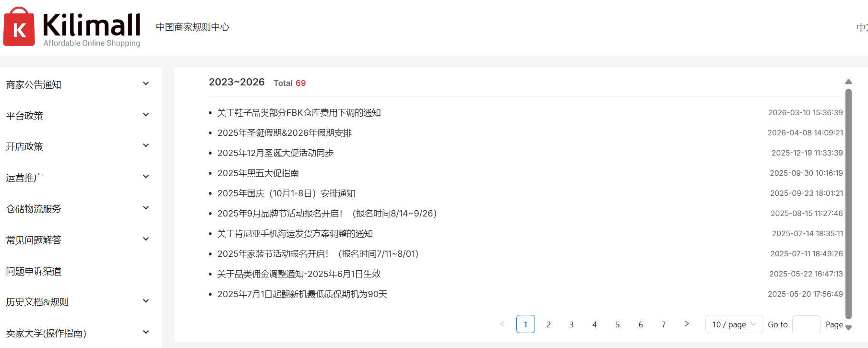Open 商家公告通知 menu item

coord(34,84)
